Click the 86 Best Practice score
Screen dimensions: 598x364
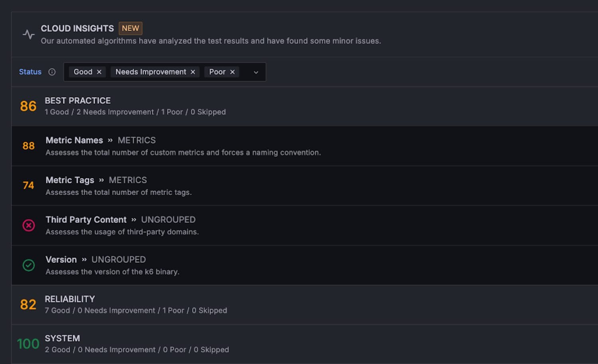pyautogui.click(x=28, y=106)
